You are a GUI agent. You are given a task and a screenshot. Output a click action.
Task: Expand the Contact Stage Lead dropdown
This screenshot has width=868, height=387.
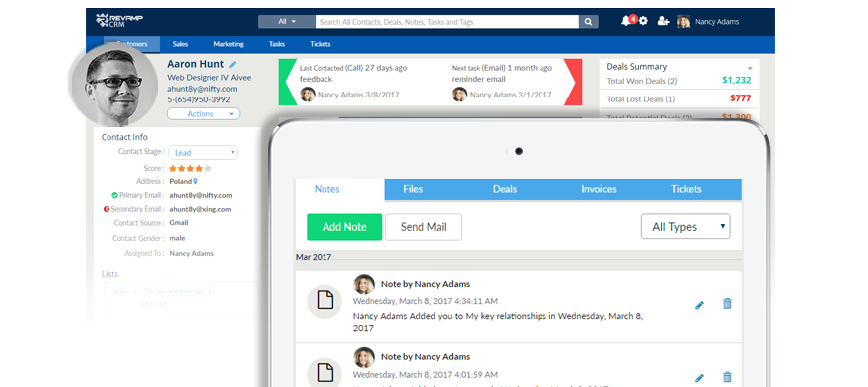point(203,153)
